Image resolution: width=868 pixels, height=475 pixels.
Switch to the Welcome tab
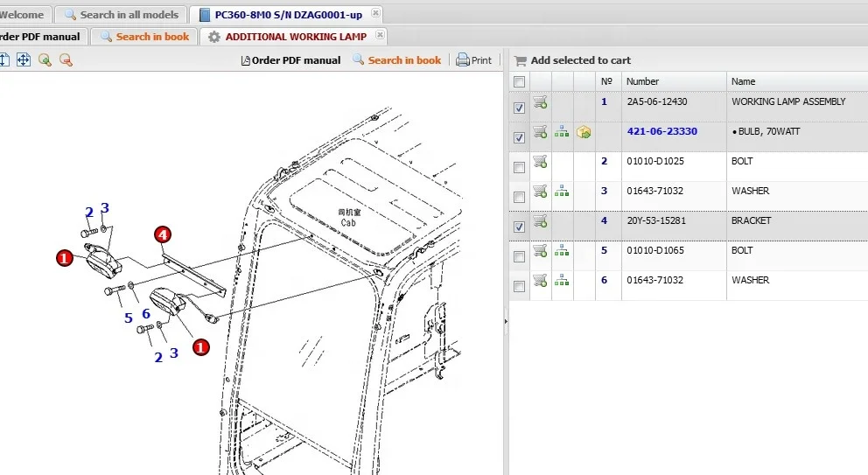pyautogui.click(x=24, y=15)
